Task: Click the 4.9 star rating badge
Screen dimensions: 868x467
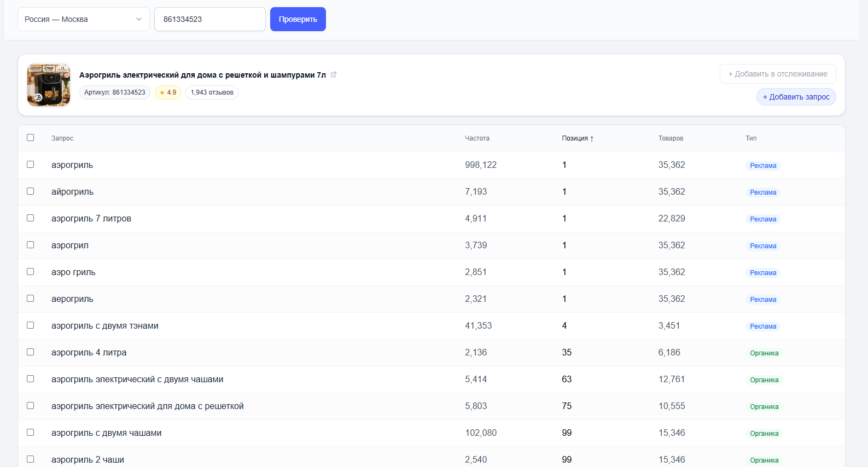Action: pos(168,92)
